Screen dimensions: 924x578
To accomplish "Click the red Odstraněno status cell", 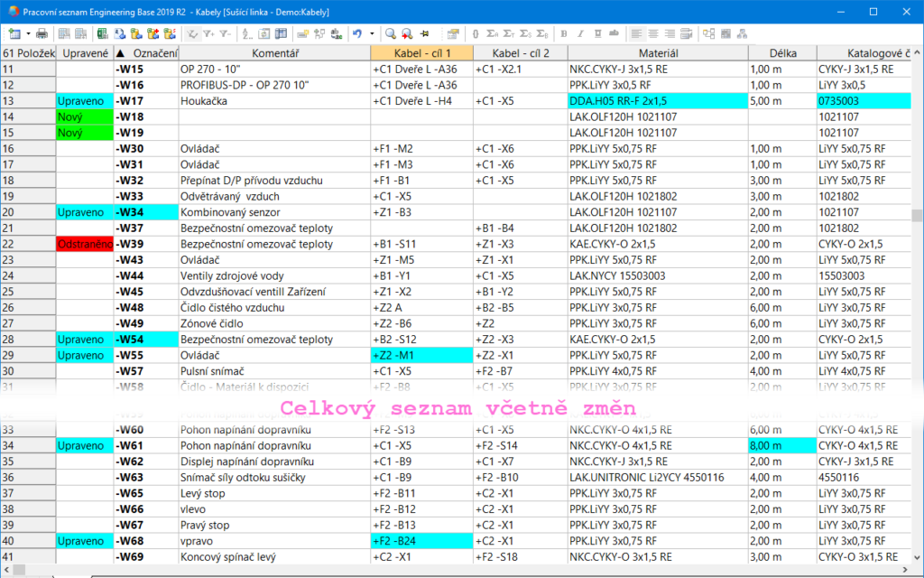I will click(x=84, y=245).
